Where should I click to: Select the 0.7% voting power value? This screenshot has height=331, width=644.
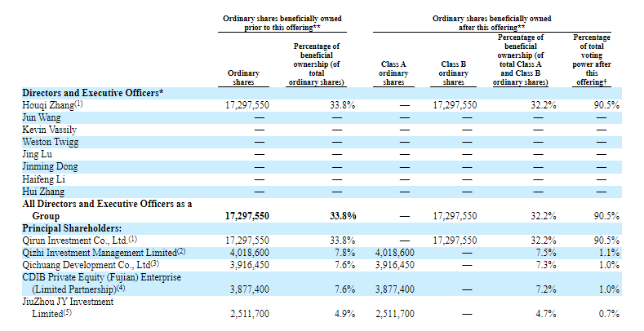click(x=609, y=314)
